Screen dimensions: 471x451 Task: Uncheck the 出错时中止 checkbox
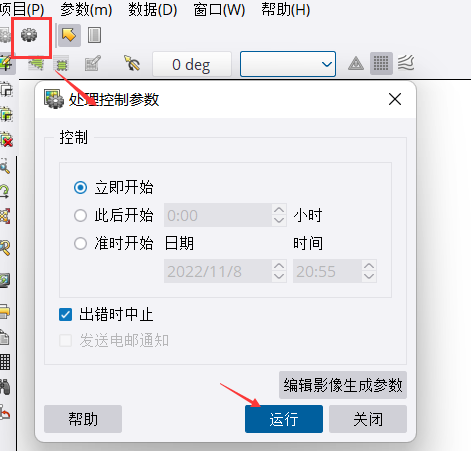click(x=65, y=314)
